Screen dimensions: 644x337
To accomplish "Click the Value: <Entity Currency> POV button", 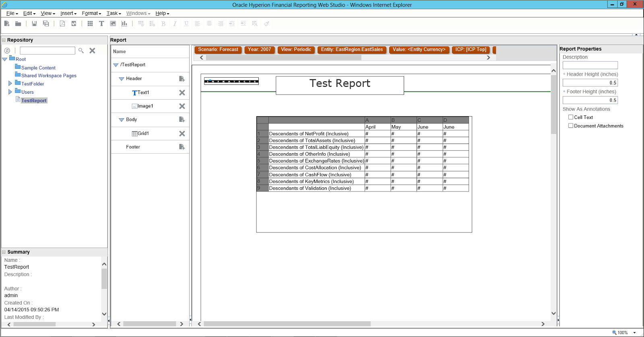I will pos(419,50).
